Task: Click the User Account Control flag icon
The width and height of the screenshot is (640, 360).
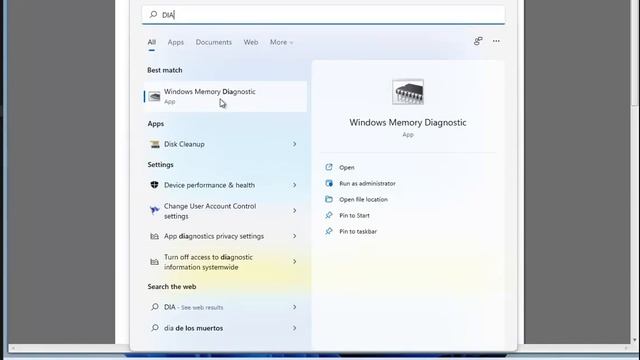Action: [x=154, y=211]
